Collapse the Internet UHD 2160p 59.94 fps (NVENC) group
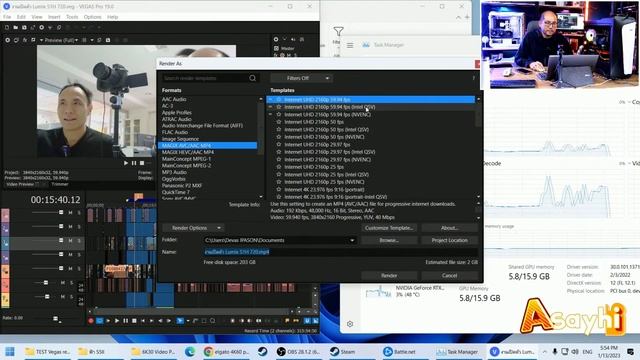Screen dimensions: 640x360 pyautogui.click(x=270, y=115)
